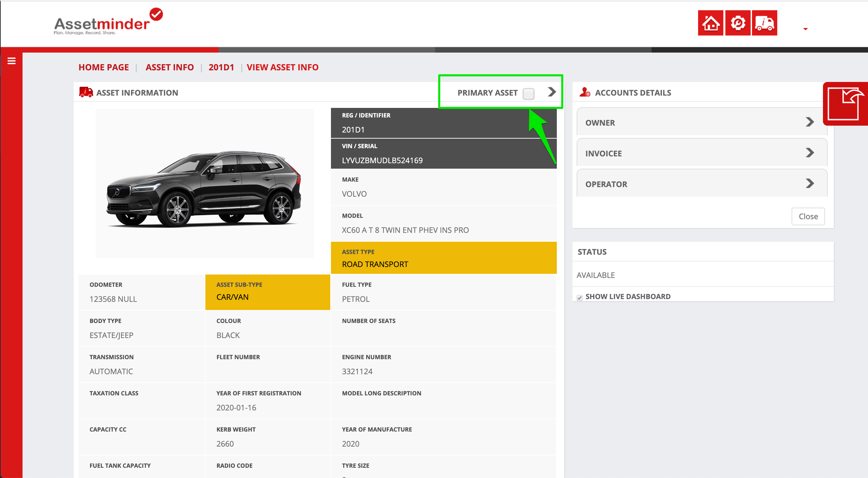Viewport: 868px width, 478px height.
Task: Click the colour BLACK value
Action: (228, 335)
